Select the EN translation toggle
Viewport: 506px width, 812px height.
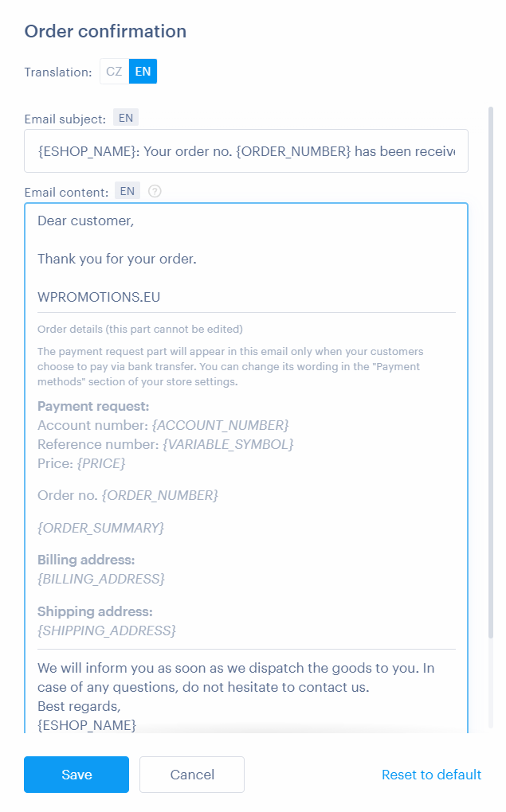click(143, 72)
